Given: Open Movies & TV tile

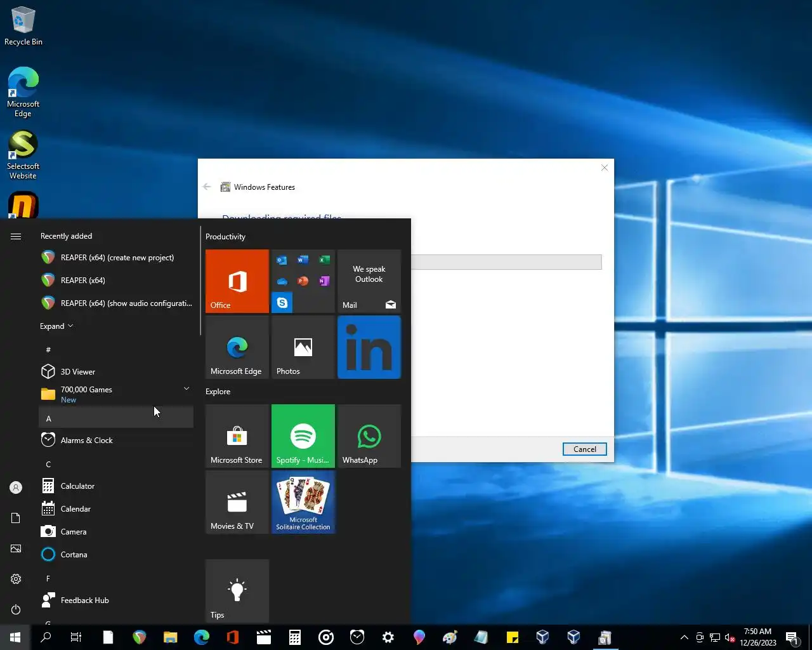Looking at the screenshot, I should [x=237, y=502].
